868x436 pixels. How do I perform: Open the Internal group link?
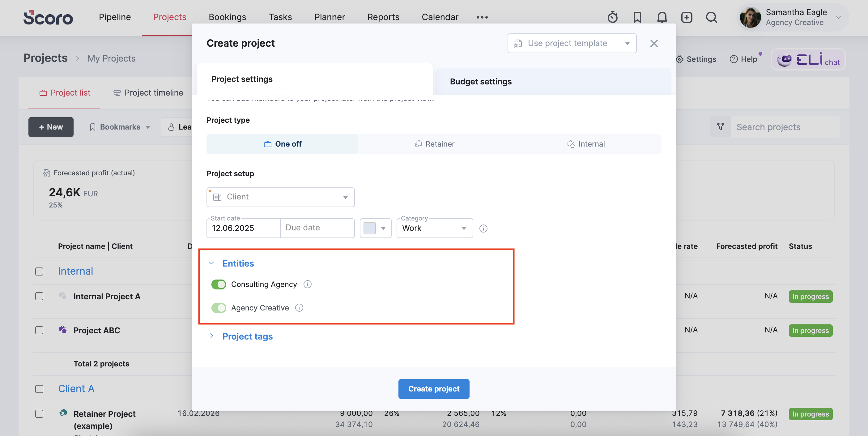(75, 271)
